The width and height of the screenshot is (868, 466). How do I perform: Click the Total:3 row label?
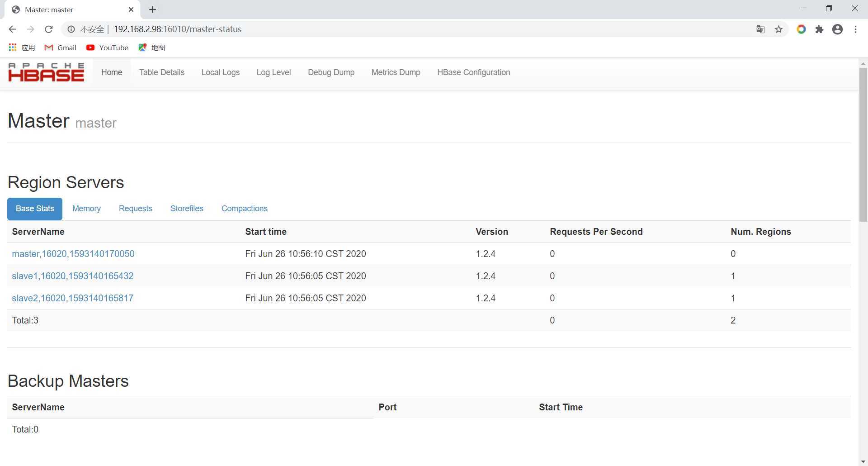[x=25, y=320]
